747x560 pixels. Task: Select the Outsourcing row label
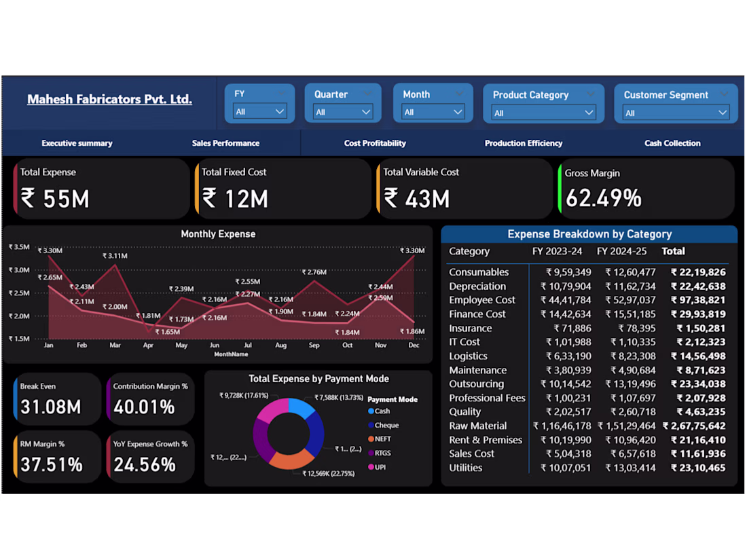pos(476,384)
